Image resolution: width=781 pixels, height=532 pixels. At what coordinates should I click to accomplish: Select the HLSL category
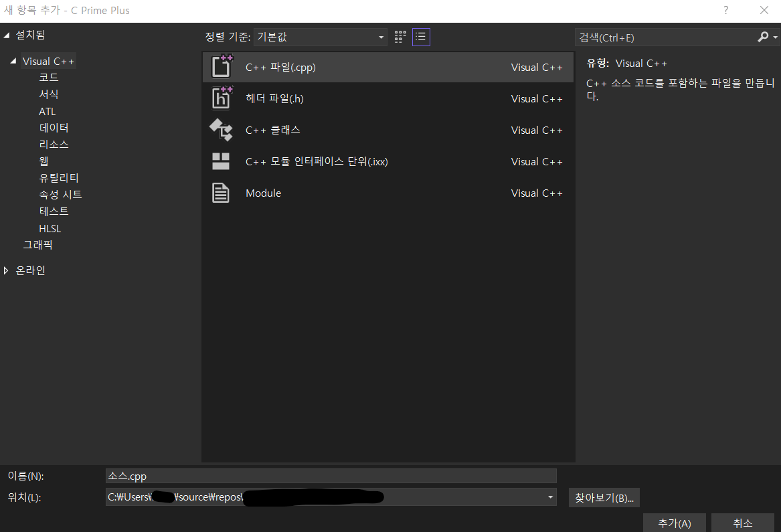[50, 229]
